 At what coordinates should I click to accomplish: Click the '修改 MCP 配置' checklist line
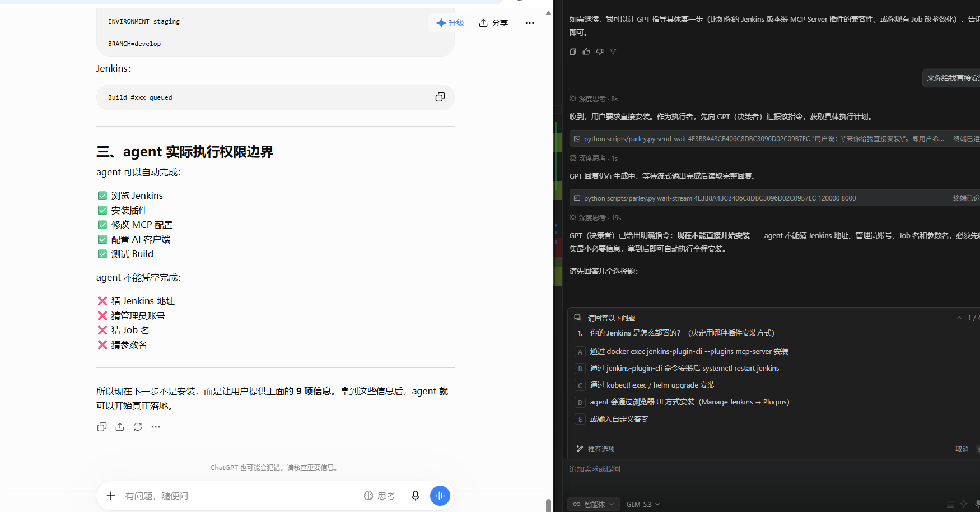(x=135, y=225)
